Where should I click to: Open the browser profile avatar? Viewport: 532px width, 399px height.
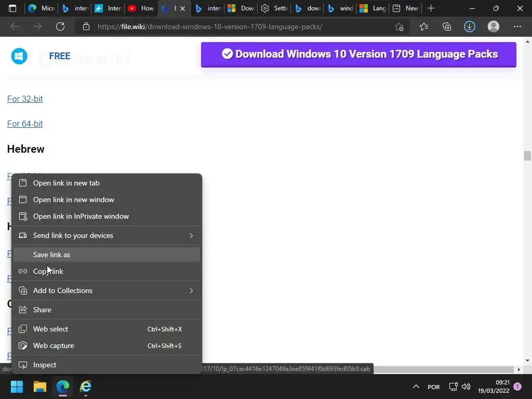click(494, 26)
